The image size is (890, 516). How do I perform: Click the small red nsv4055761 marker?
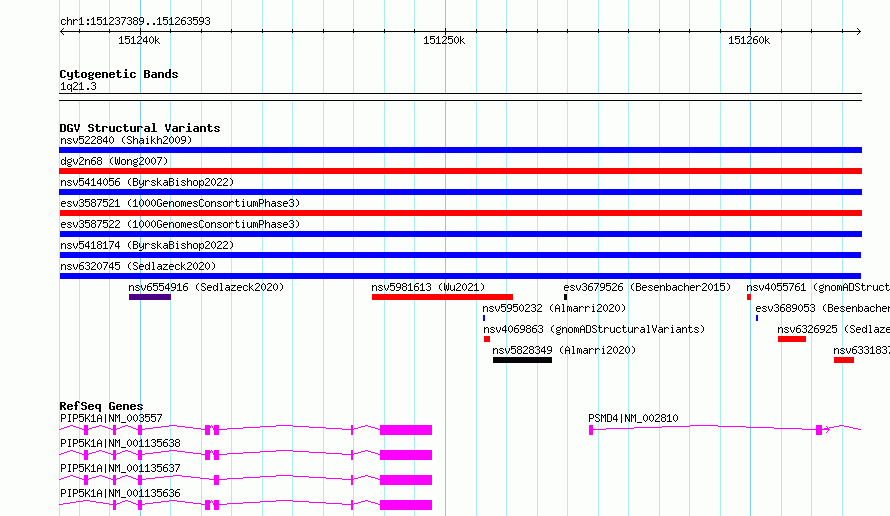click(749, 297)
